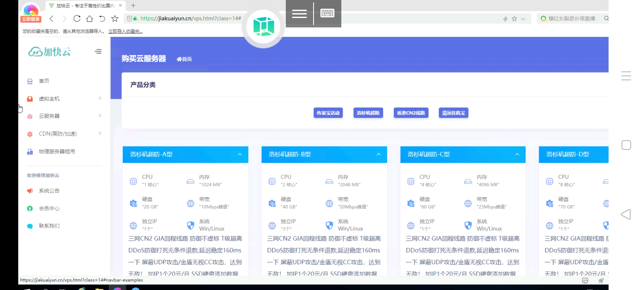Click the browser home icon
Screen dimensions: 644x290
[89, 19]
